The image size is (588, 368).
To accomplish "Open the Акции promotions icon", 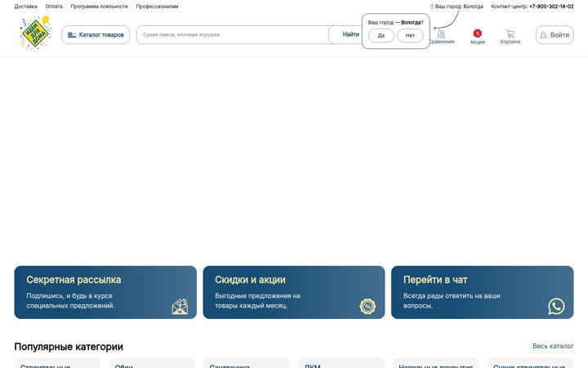I will click(478, 37).
